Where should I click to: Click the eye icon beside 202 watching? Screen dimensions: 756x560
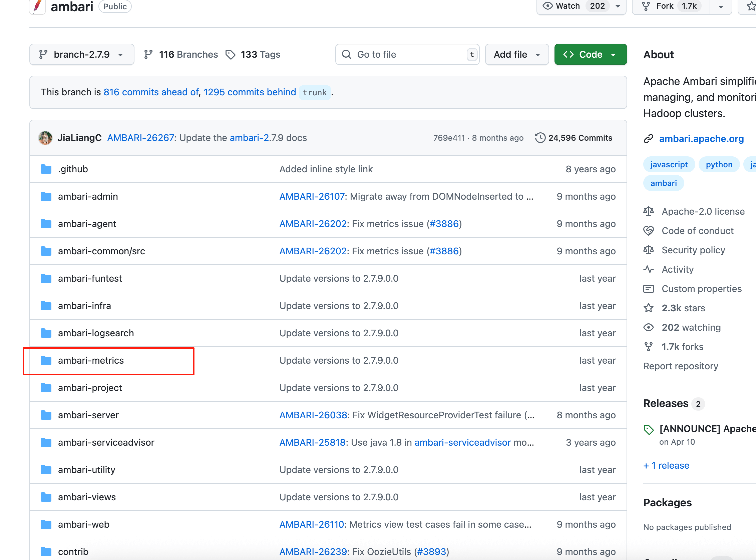(649, 327)
